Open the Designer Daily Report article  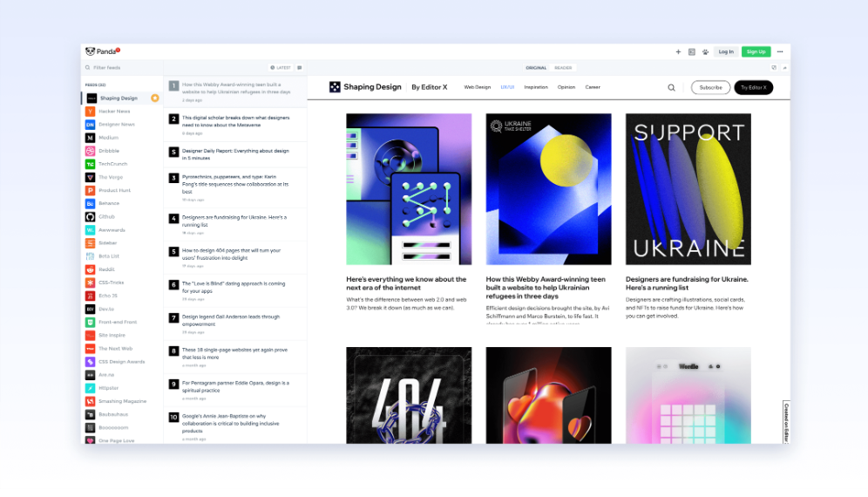pyautogui.click(x=236, y=154)
